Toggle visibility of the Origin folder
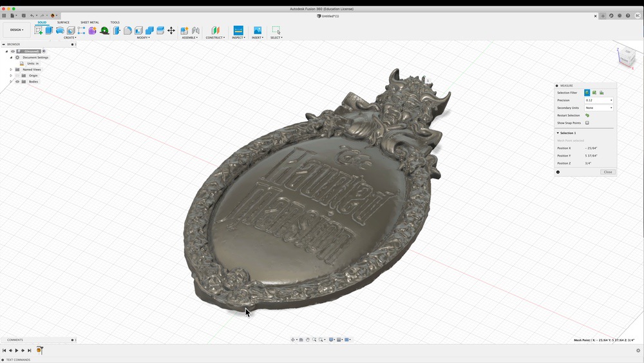644x363 pixels. pyautogui.click(x=17, y=75)
